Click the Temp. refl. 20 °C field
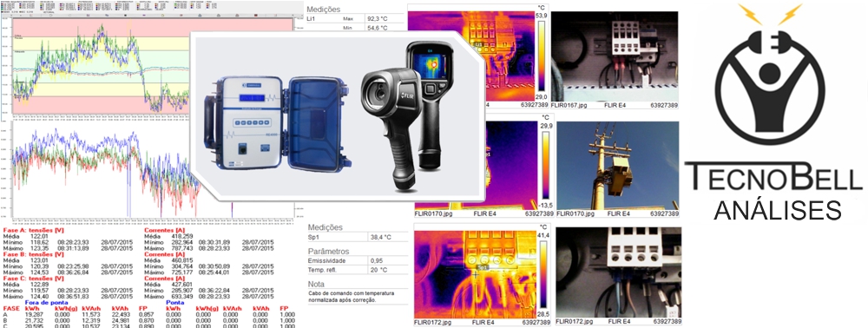Image resolution: width=868 pixels, height=328 pixels. [387, 270]
